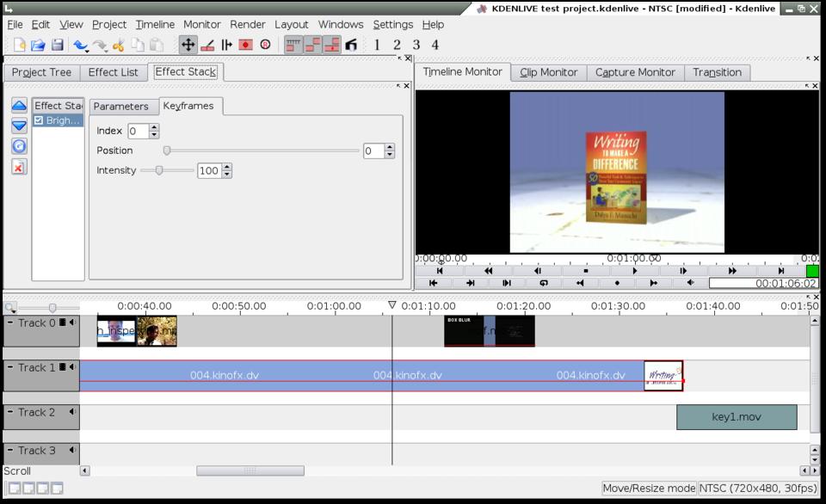826x504 pixels.
Task: Click the scissors Cut icon
Action: tap(118, 45)
